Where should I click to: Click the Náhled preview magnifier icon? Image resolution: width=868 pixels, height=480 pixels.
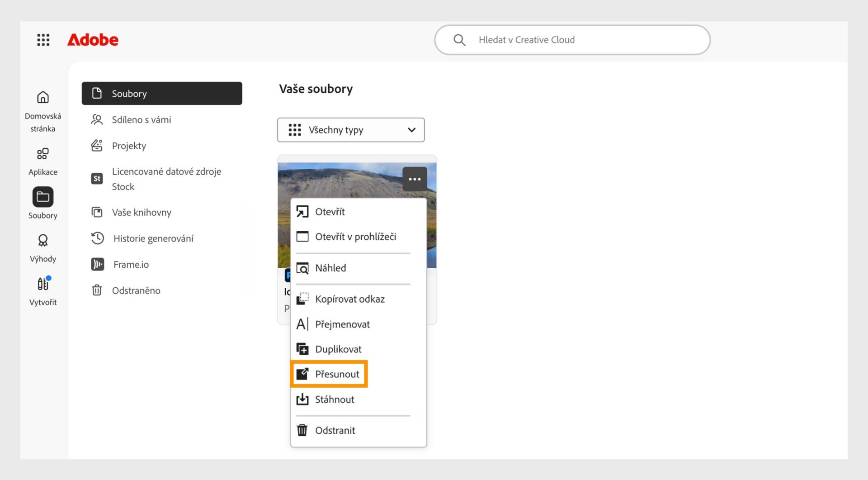302,268
